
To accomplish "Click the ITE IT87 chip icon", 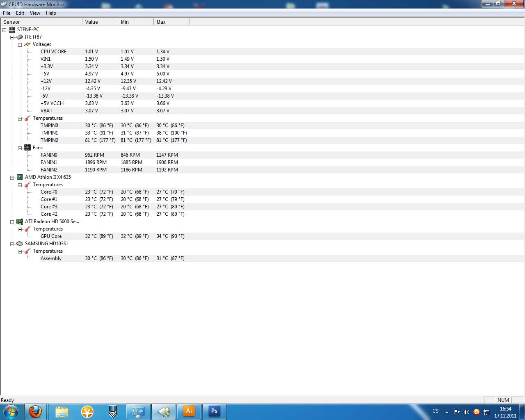I will click(x=20, y=37).
